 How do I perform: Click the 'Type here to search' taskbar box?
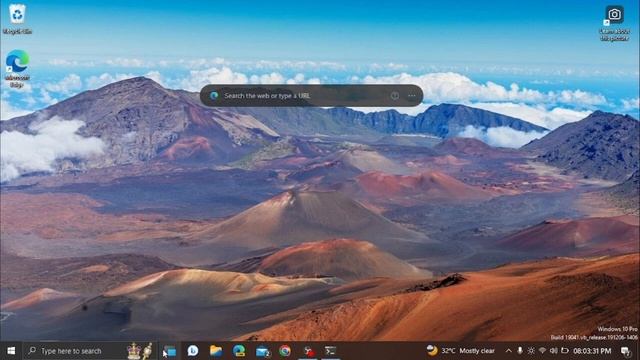[89, 351]
